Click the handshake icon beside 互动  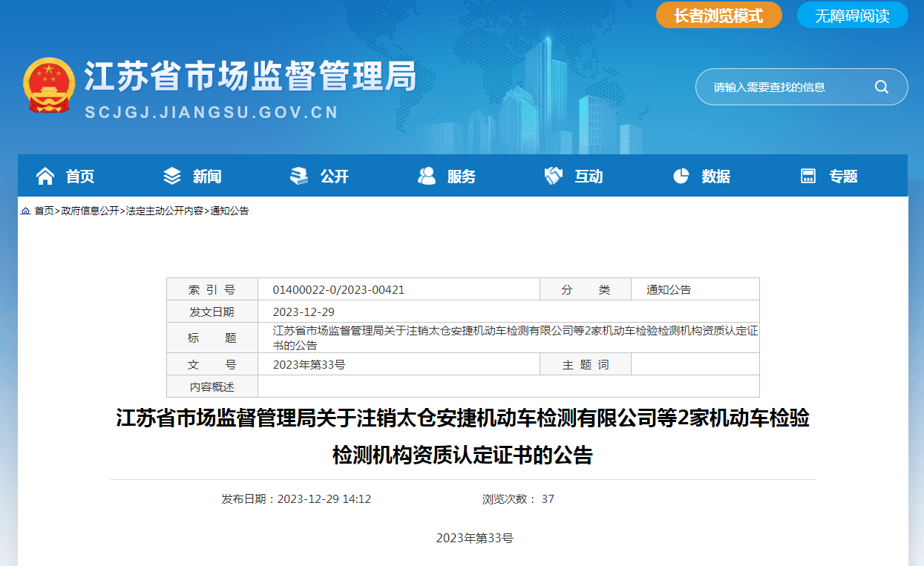554,176
